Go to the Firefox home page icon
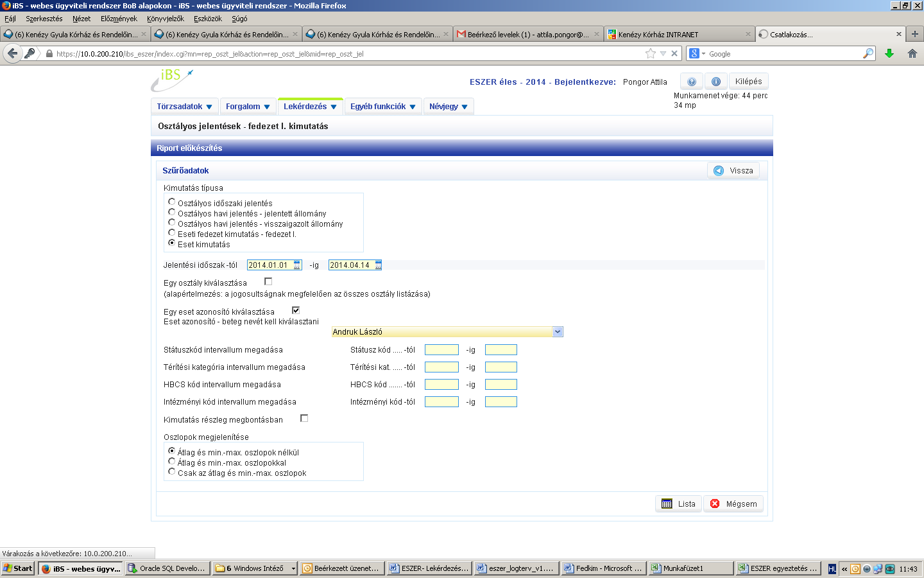 [x=912, y=53]
